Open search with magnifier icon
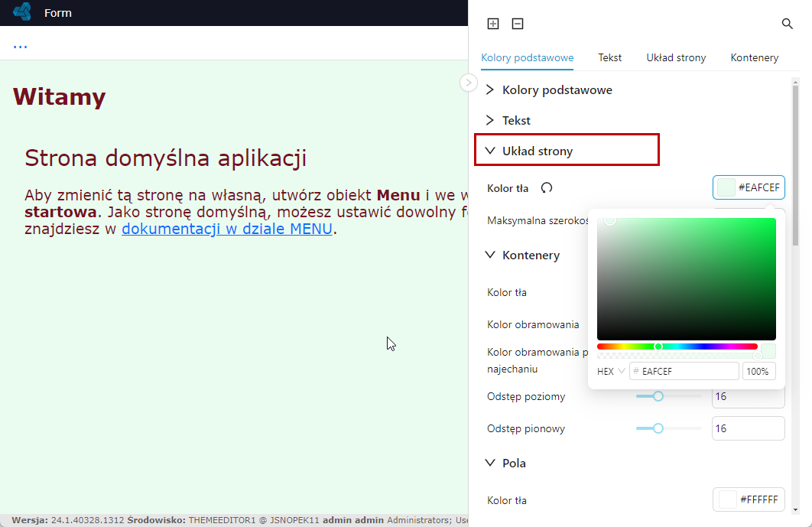The image size is (812, 527). point(787,24)
